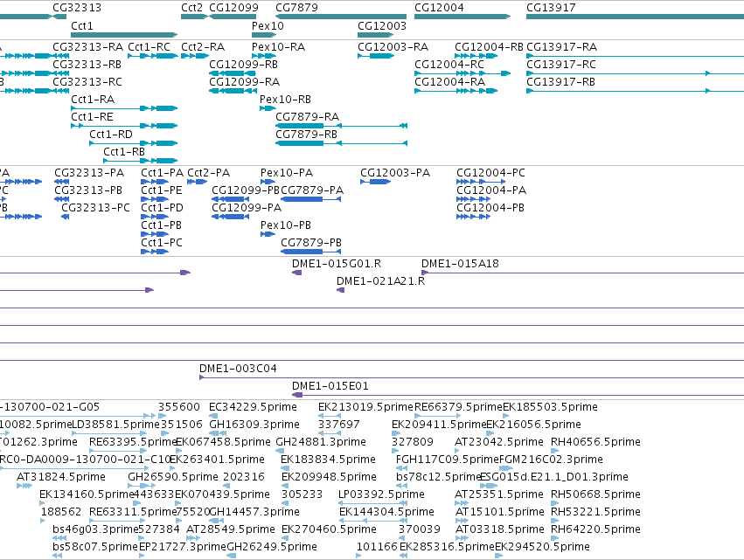Open protein Pex10-PA
The width and height of the screenshot is (744, 560).
(287, 173)
